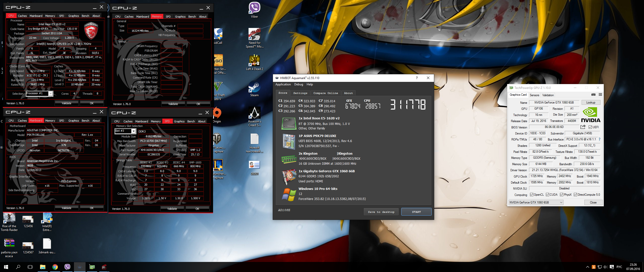The image size is (644, 272).
Task: Switch to the Settings tab in Aquamark
Action: (x=300, y=93)
